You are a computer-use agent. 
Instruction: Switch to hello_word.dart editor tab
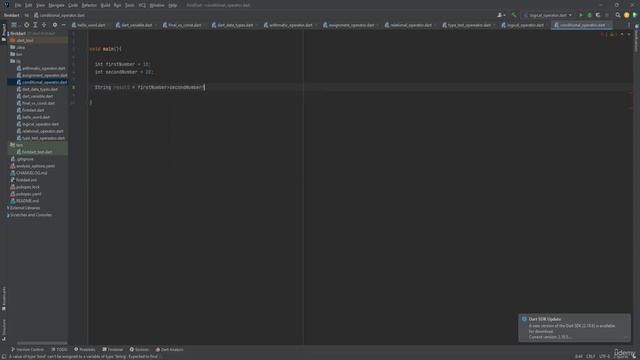(90, 25)
